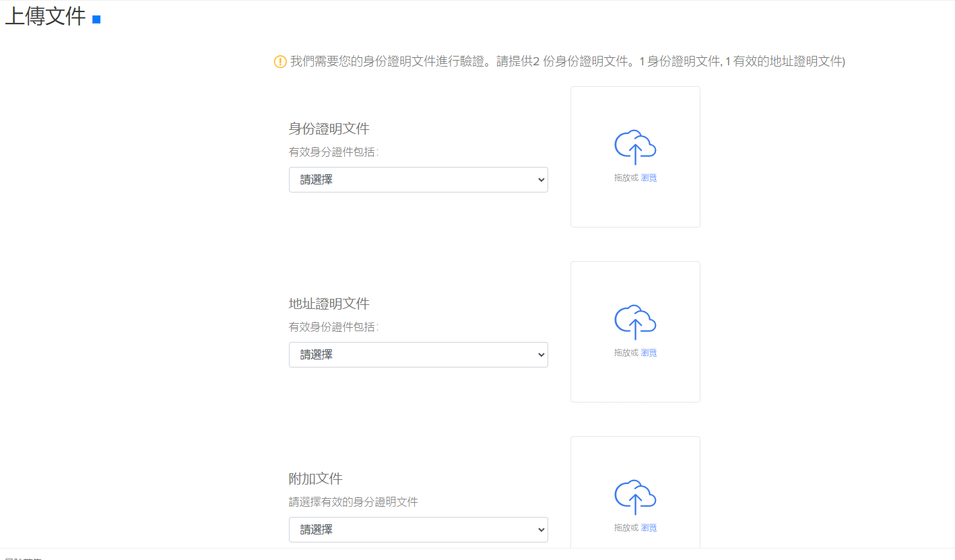The image size is (955, 560).
Task: Click the notice text about 2 份身份證明文件
Action: click(x=568, y=62)
